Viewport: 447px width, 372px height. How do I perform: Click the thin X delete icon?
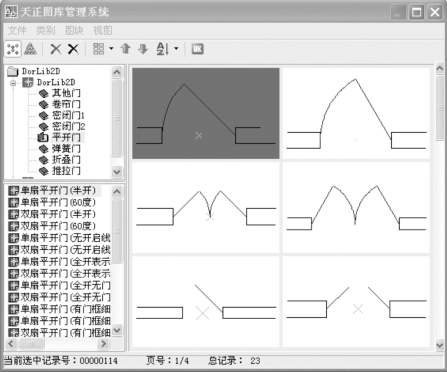click(x=56, y=49)
